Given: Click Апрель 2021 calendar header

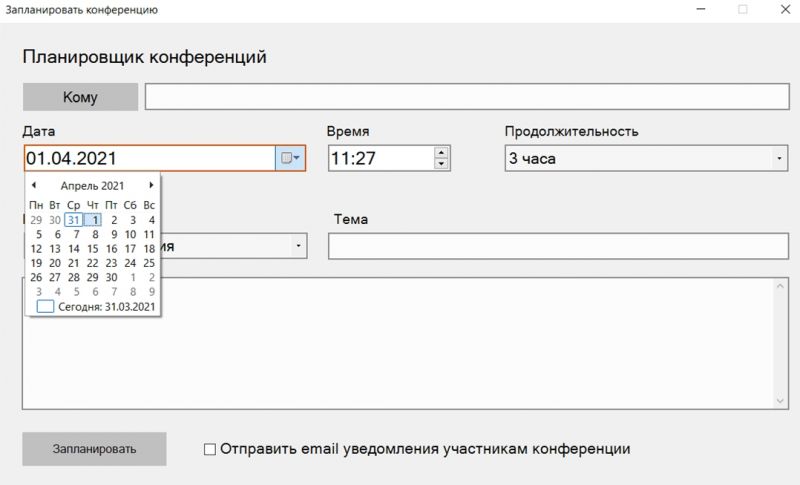Looking at the screenshot, I should point(92,186).
